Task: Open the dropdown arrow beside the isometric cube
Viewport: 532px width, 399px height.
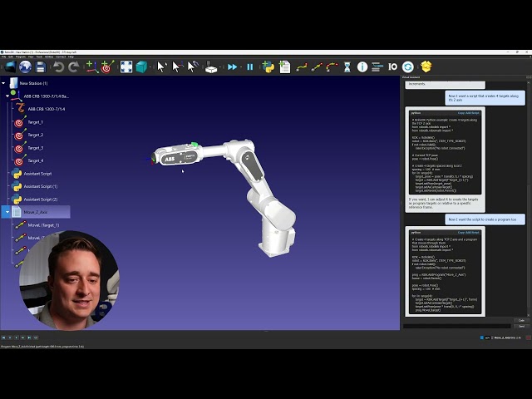Action: click(150, 67)
